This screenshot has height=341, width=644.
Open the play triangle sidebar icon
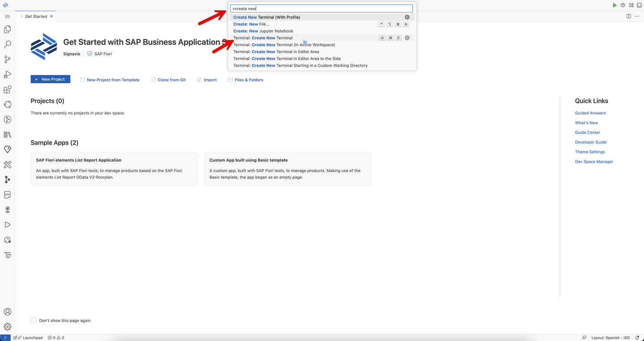pyautogui.click(x=8, y=225)
